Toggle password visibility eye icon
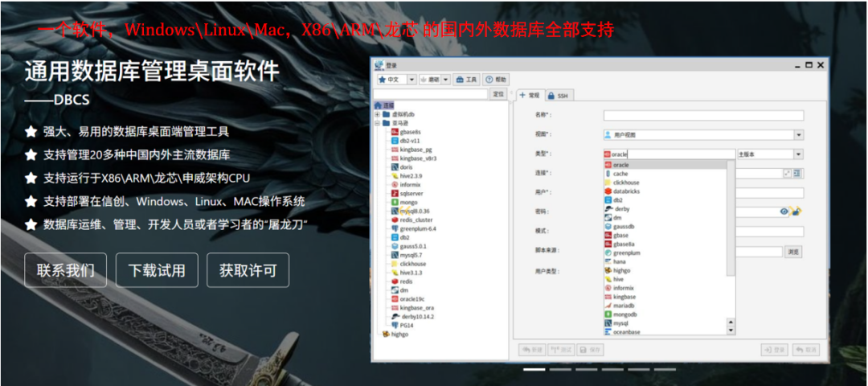The image size is (868, 386). point(784,211)
